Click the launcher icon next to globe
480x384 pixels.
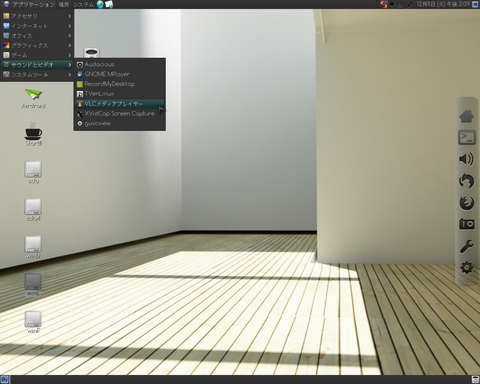[109, 4]
